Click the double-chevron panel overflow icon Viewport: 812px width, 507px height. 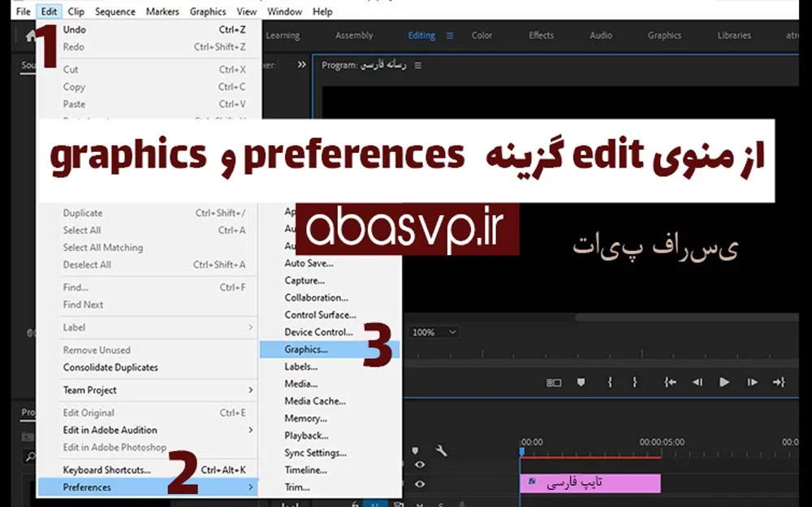(301, 65)
